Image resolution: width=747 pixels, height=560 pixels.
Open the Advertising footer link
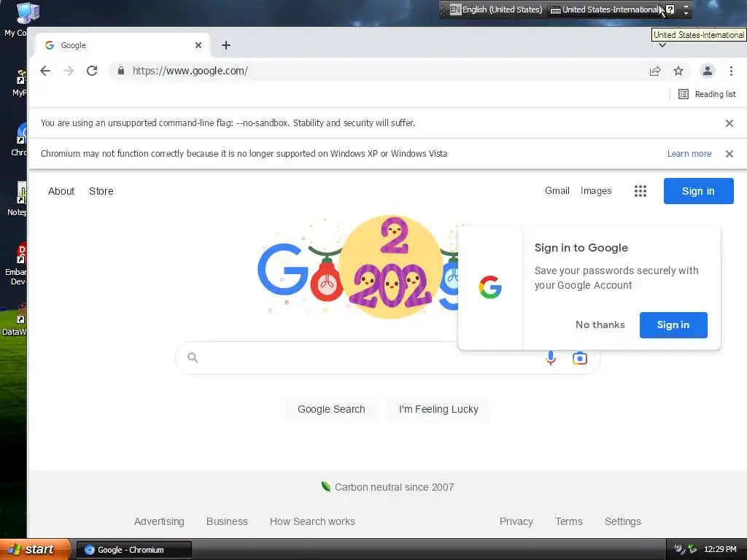tap(159, 521)
